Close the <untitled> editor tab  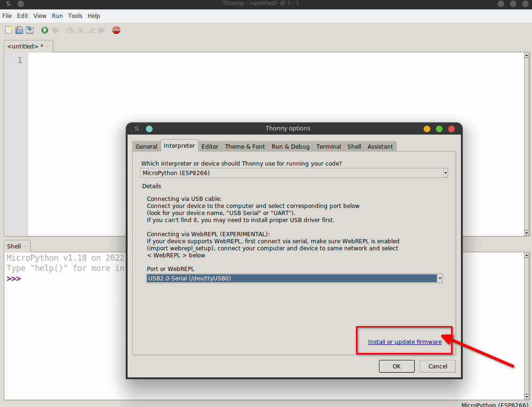pyautogui.click(x=48, y=47)
